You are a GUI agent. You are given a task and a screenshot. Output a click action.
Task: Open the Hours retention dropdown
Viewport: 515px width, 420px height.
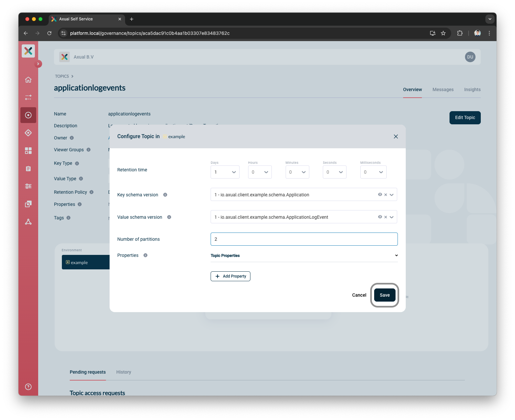260,172
